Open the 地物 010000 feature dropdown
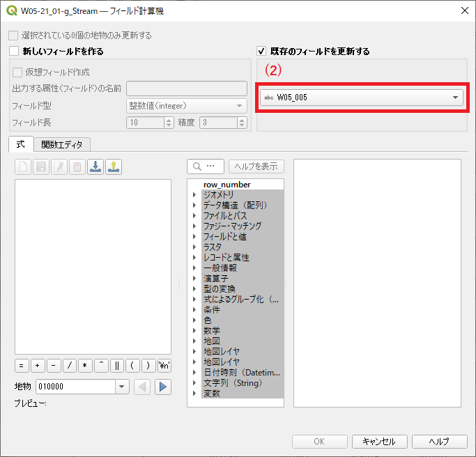The width and height of the screenshot is (476, 457). [122, 387]
